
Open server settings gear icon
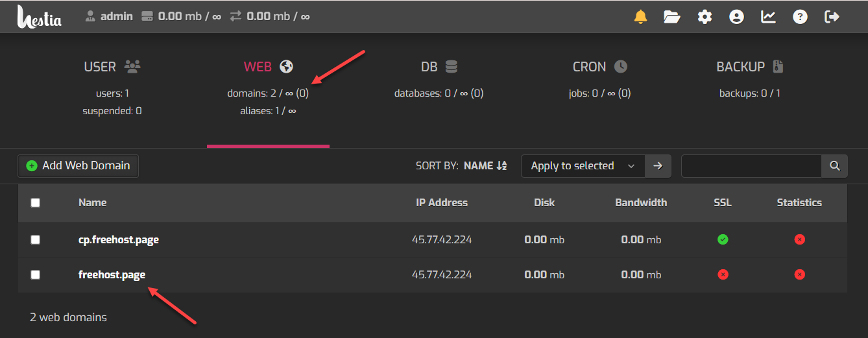click(x=705, y=17)
